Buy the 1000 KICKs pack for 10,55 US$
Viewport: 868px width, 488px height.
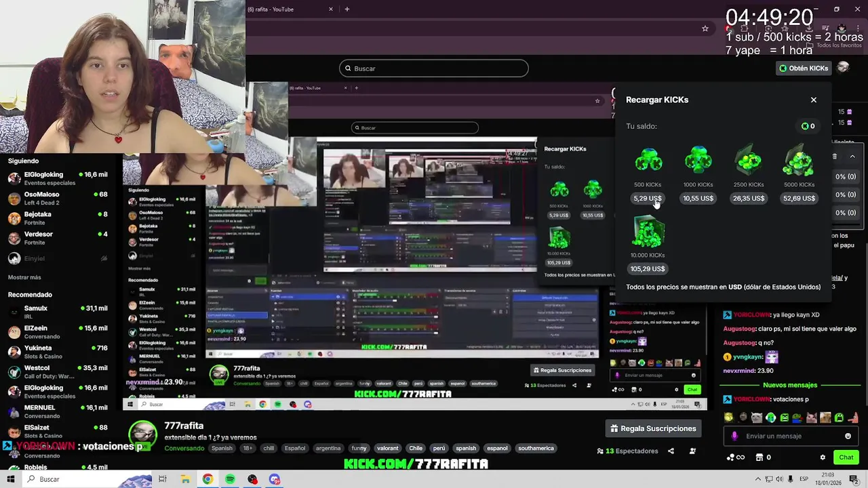pos(698,199)
